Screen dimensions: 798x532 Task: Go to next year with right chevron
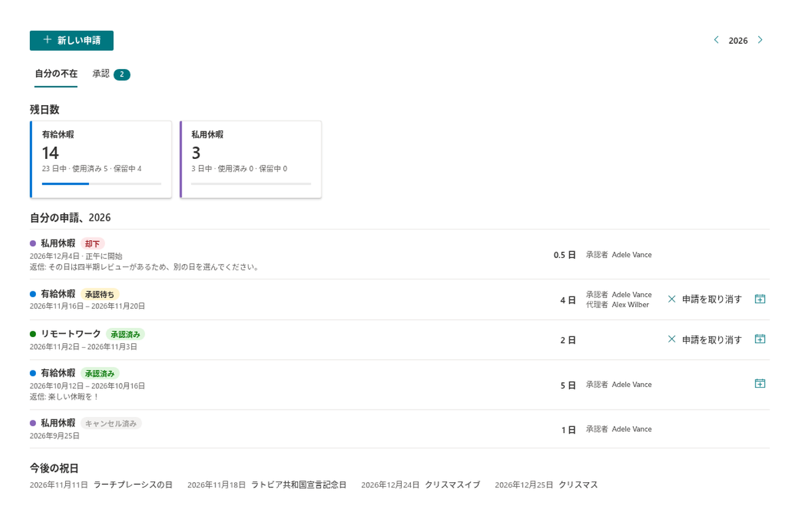(x=760, y=40)
